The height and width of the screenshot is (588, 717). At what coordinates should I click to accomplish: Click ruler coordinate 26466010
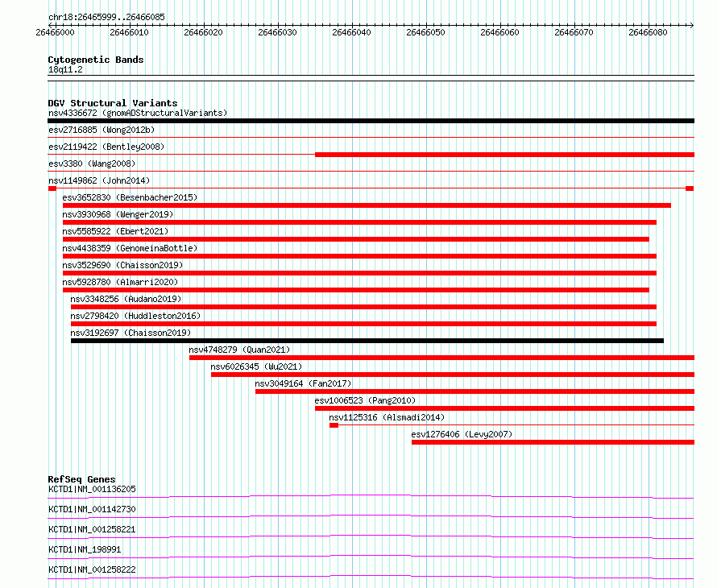point(129,32)
